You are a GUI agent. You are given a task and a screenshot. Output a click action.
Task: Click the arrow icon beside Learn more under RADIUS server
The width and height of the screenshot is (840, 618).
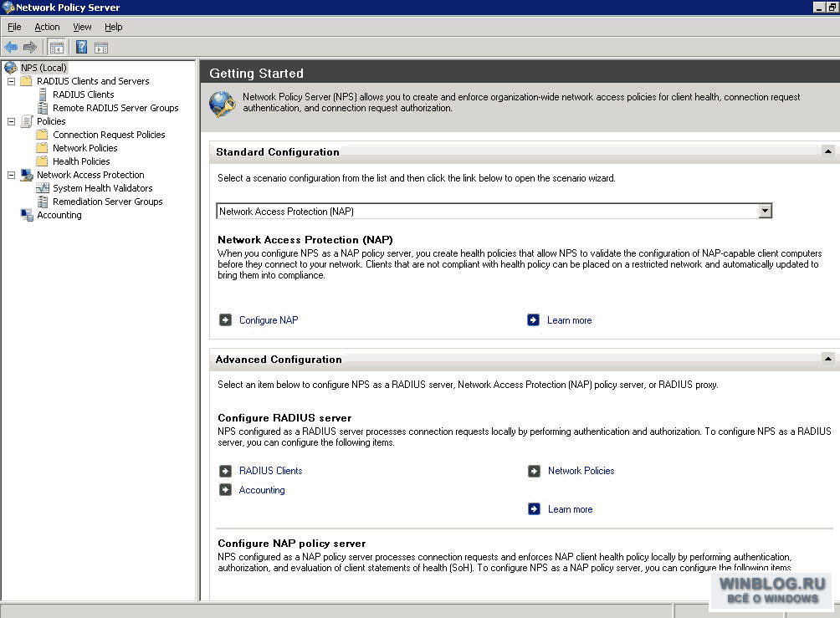tap(534, 508)
